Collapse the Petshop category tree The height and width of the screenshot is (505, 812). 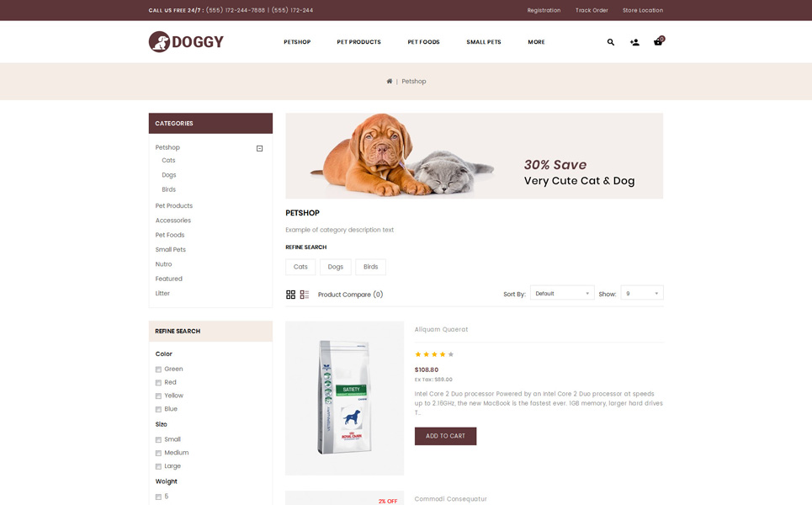click(x=259, y=149)
